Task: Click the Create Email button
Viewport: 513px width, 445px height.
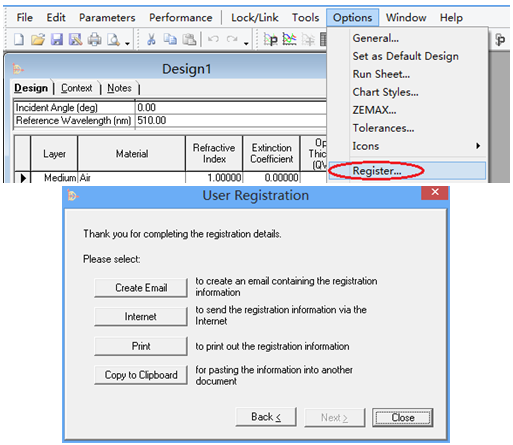Action: pyautogui.click(x=141, y=288)
